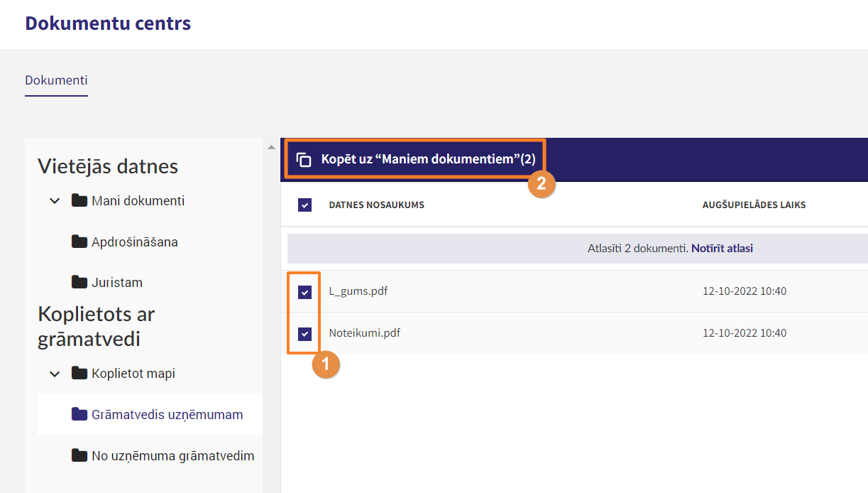The height and width of the screenshot is (493, 868).
Task: Click the sidebar scrollbar up arrow
Action: click(270, 147)
